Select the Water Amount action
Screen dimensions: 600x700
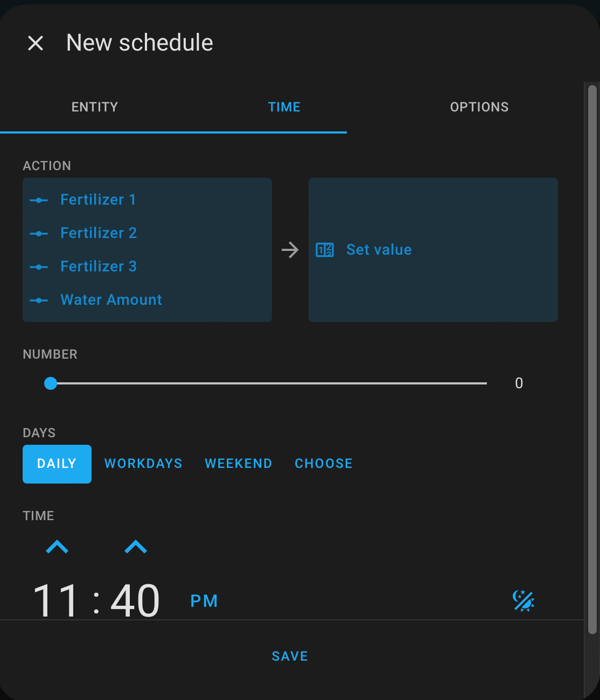[111, 300]
